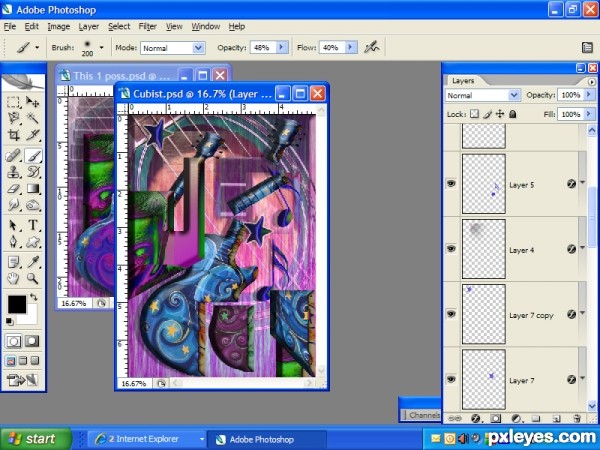This screenshot has height=450, width=600.
Task: Open the Image menu
Action: point(59,26)
